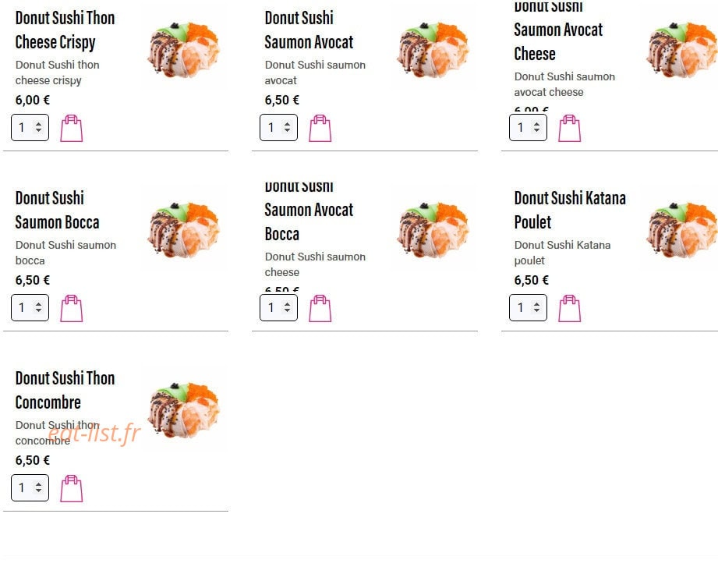The height and width of the screenshot is (588, 718).
Task: Click shopping bag icon for Donut Sushi Saumon Avocat
Action: click(x=320, y=128)
